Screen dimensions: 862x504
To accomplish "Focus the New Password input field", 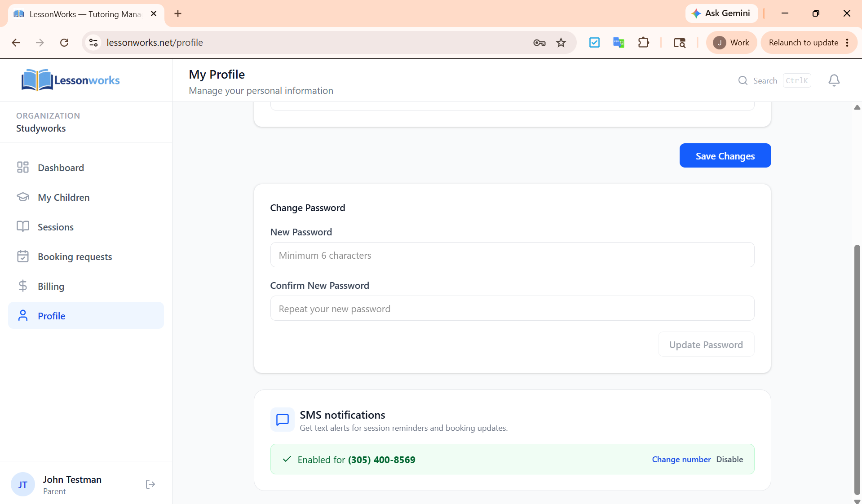I will click(x=512, y=255).
